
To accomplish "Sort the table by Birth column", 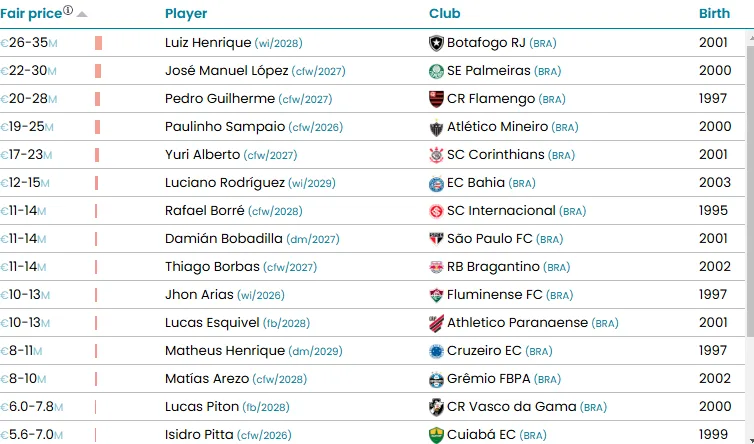I will click(715, 14).
